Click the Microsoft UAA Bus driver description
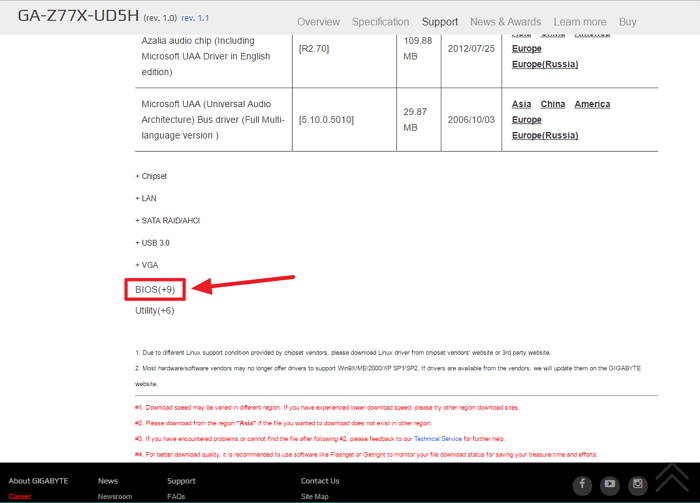Viewport: 700px width, 503px height. click(x=213, y=120)
